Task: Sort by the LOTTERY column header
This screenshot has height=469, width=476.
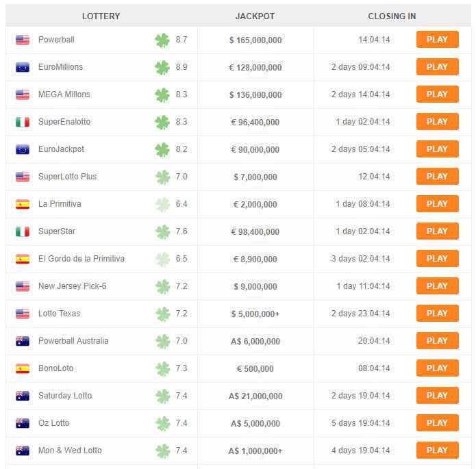Action: pyautogui.click(x=101, y=16)
